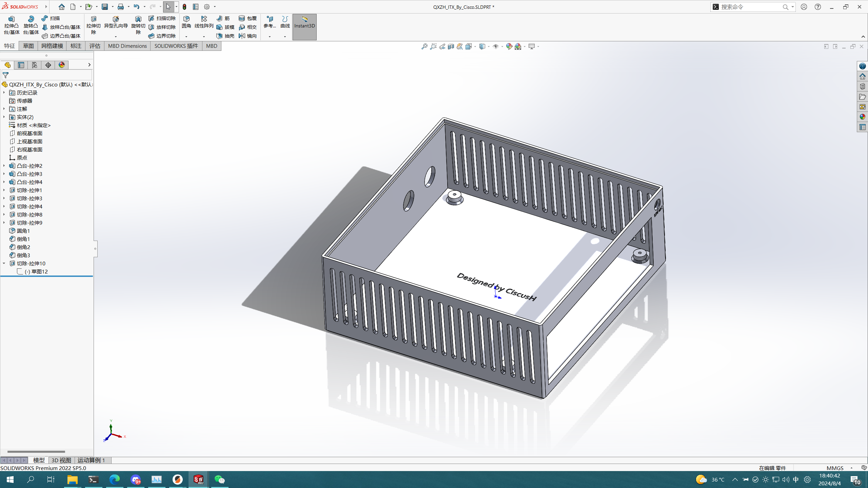This screenshot has height=488, width=868.
Task: Click the 运动算例 1 bottom tab
Action: click(91, 460)
